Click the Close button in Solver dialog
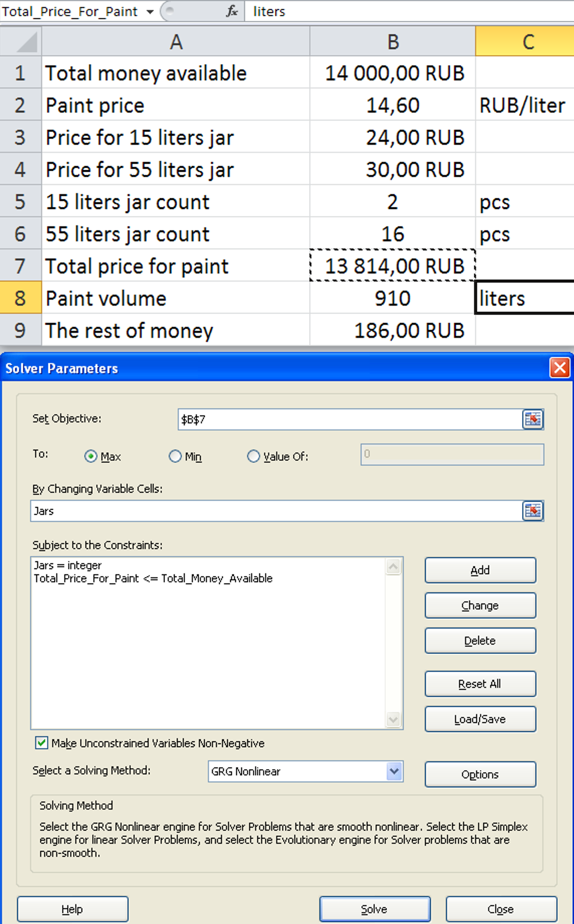574x924 pixels. click(501, 909)
